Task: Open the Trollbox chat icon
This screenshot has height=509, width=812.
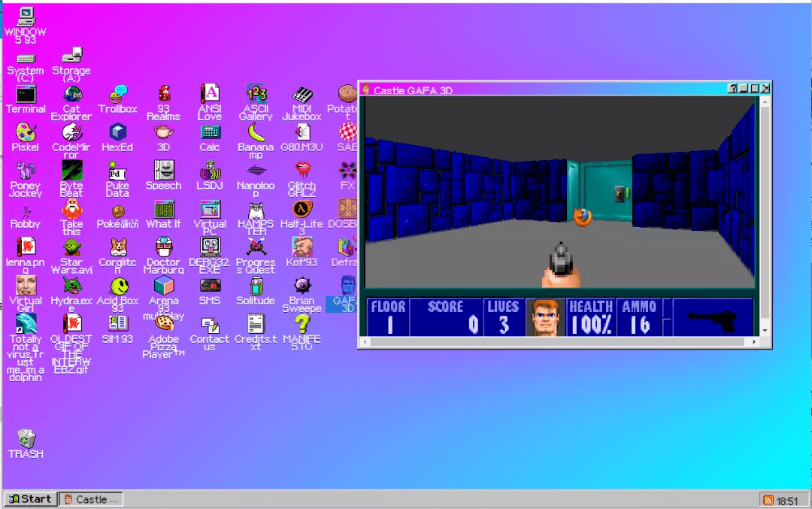Action: tap(118, 95)
